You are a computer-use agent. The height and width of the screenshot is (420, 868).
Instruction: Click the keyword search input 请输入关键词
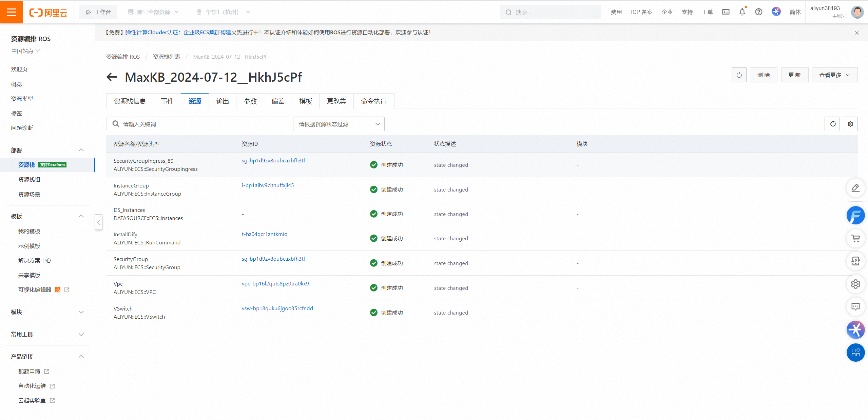[198, 124]
